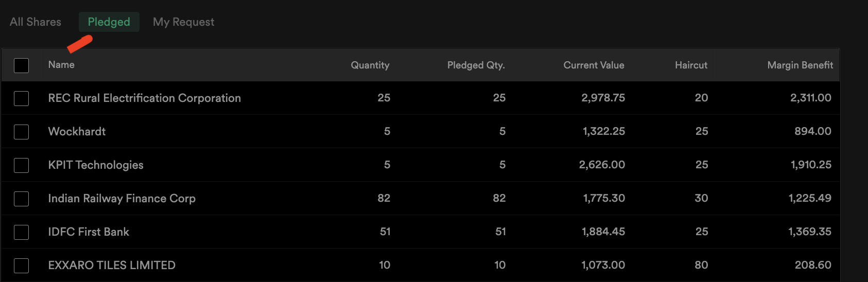Sort by the Quantity column header

pos(370,65)
